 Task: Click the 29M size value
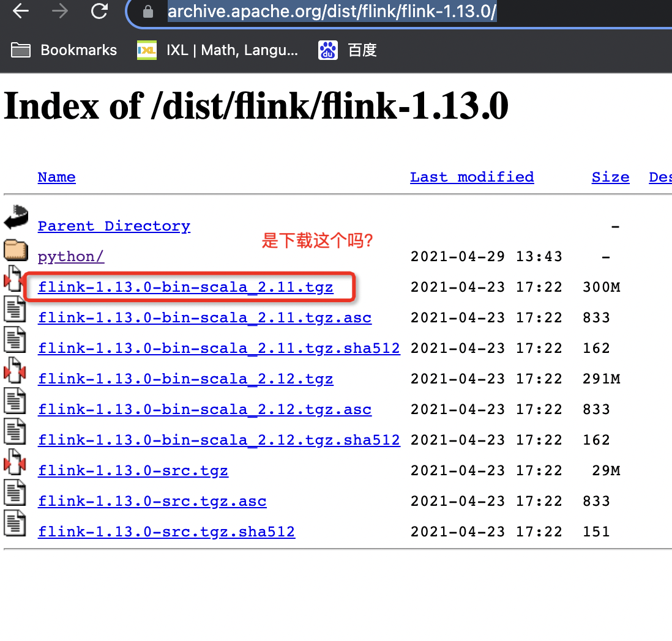click(x=606, y=470)
